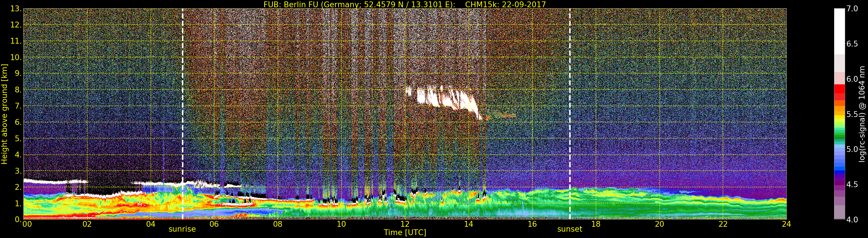Click the y-axis tick label '3.'
This screenshot has width=868, height=238.
(18, 171)
